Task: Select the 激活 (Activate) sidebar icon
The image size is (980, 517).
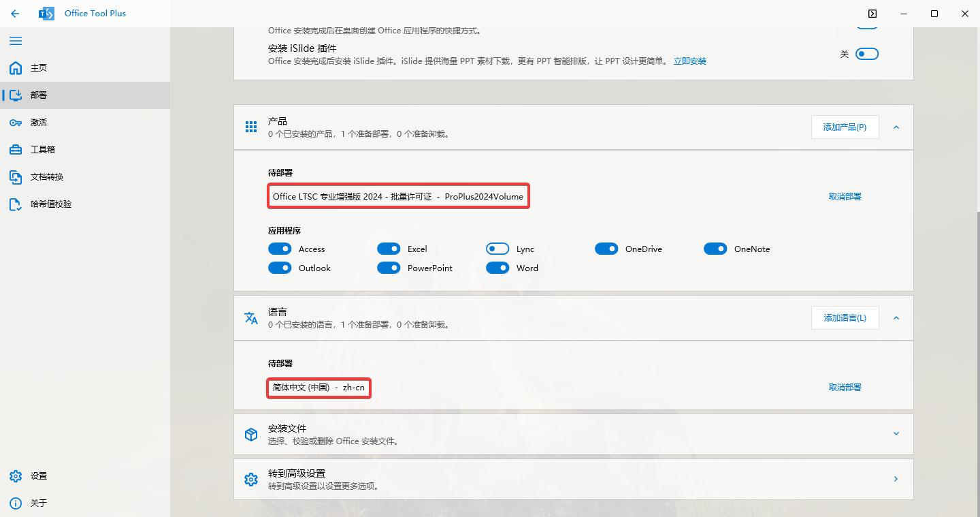Action: tap(15, 122)
